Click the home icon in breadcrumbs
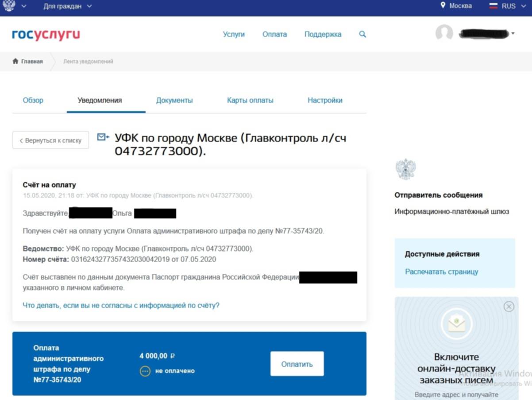Image resolution: width=532 pixels, height=400 pixels. tap(15, 62)
